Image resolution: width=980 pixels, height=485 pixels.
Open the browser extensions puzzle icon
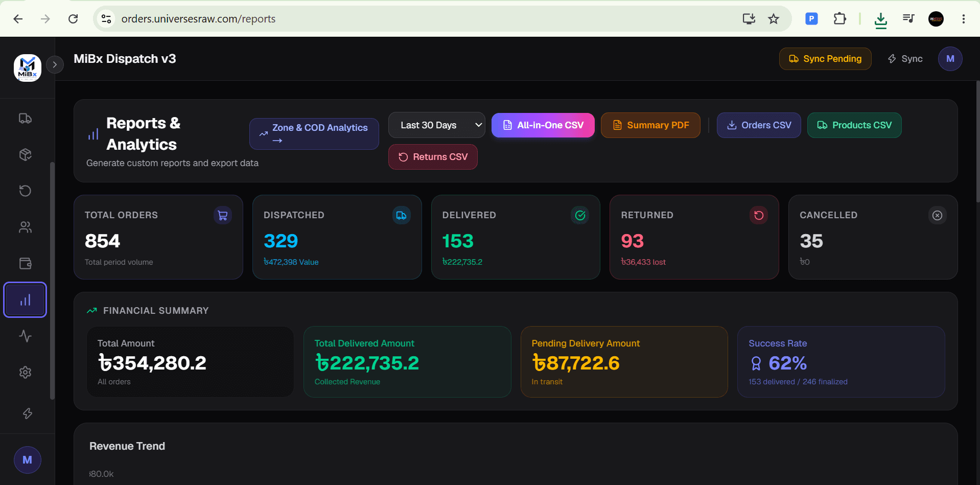pos(839,19)
